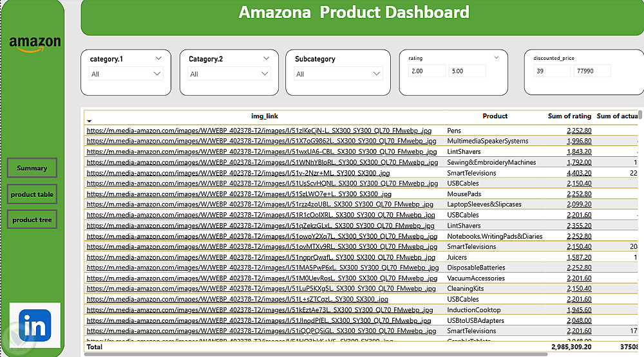Select the Juicers product cell
Viewport: 644px width, 357px height.
tap(457, 257)
